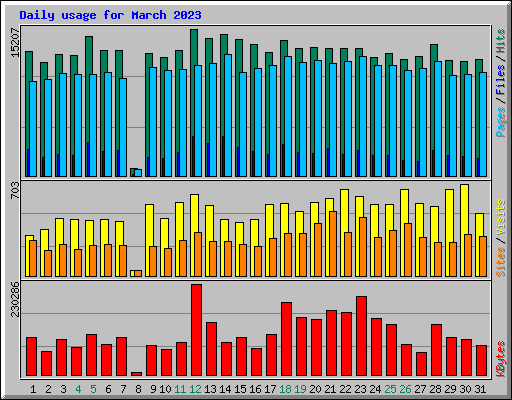Click day label 13 on the x-axis
This screenshot has height=400, width=512.
tap(210, 389)
